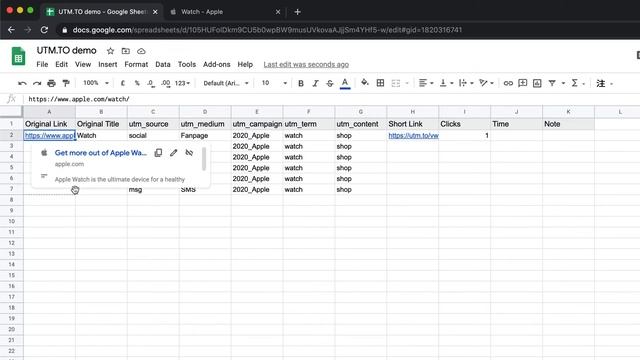Open the Insert menu
This screenshot has width=640, height=360.
[108, 64]
